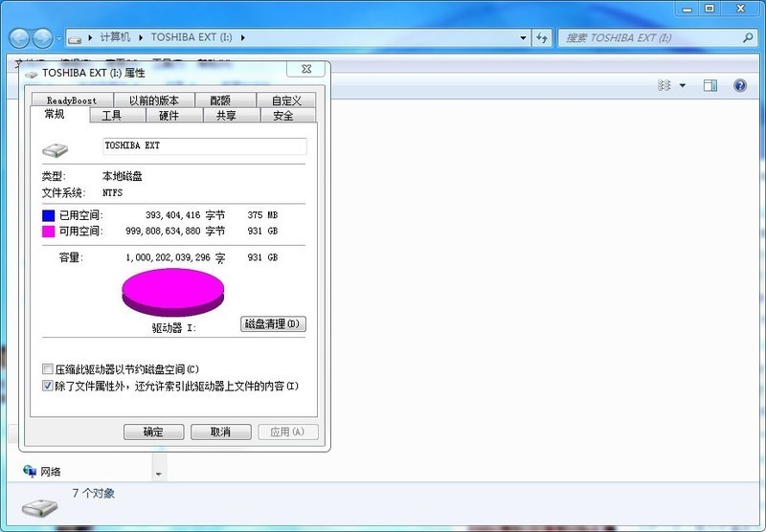Switch to the 以前的版本 tab
The height and width of the screenshot is (532, 766).
[x=154, y=100]
